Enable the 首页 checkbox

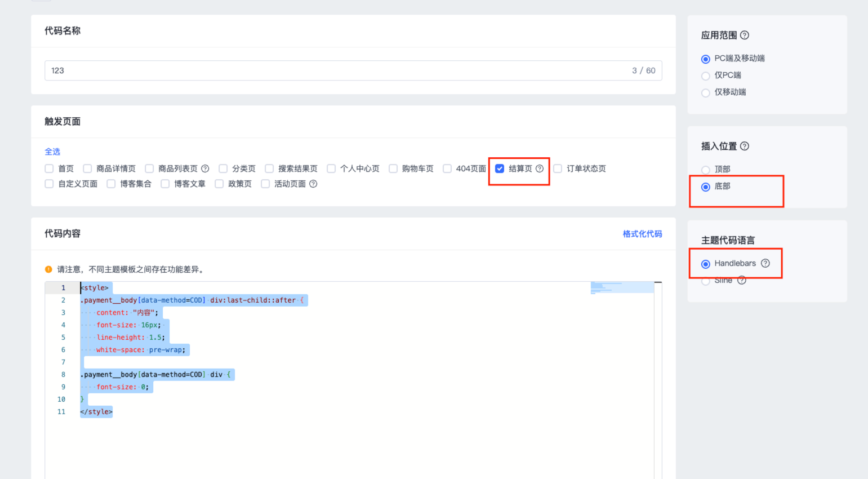pos(50,168)
